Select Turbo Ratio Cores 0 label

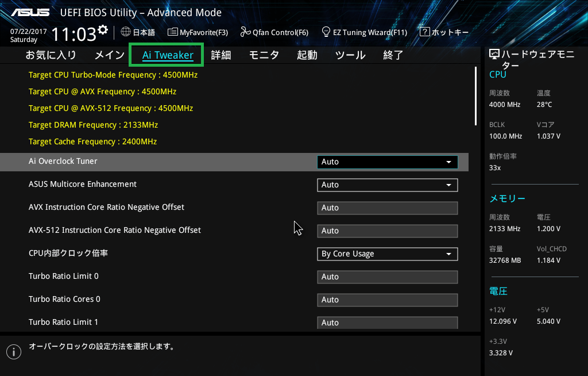tap(64, 299)
